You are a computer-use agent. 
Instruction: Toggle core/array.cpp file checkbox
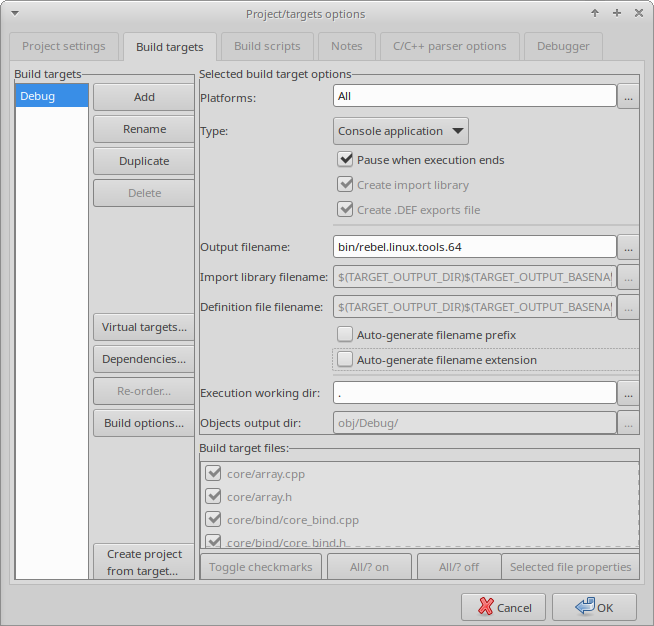[213, 474]
